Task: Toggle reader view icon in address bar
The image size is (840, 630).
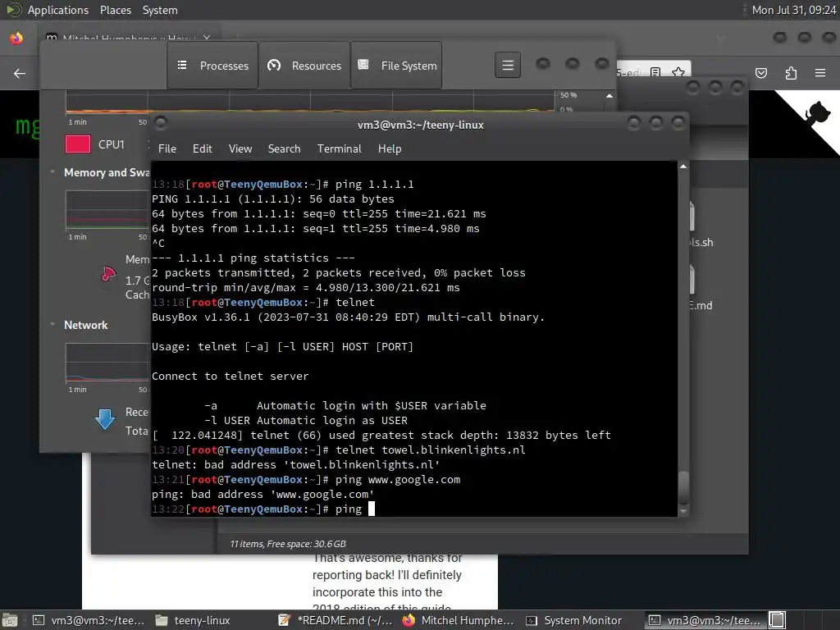Action: (x=655, y=72)
